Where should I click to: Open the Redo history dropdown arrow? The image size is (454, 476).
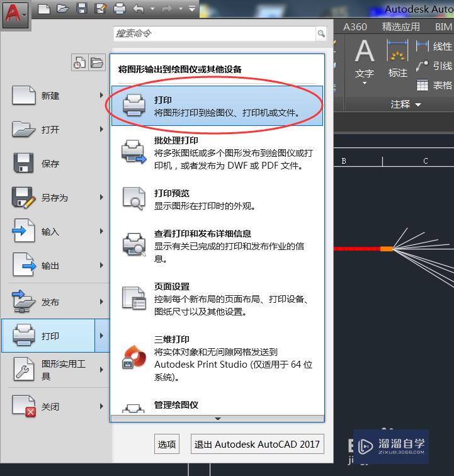181,9
